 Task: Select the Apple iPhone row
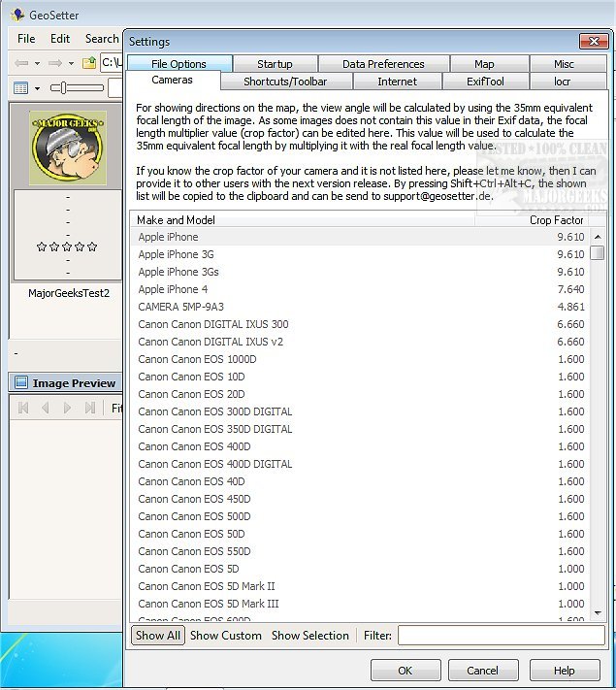(x=360, y=237)
